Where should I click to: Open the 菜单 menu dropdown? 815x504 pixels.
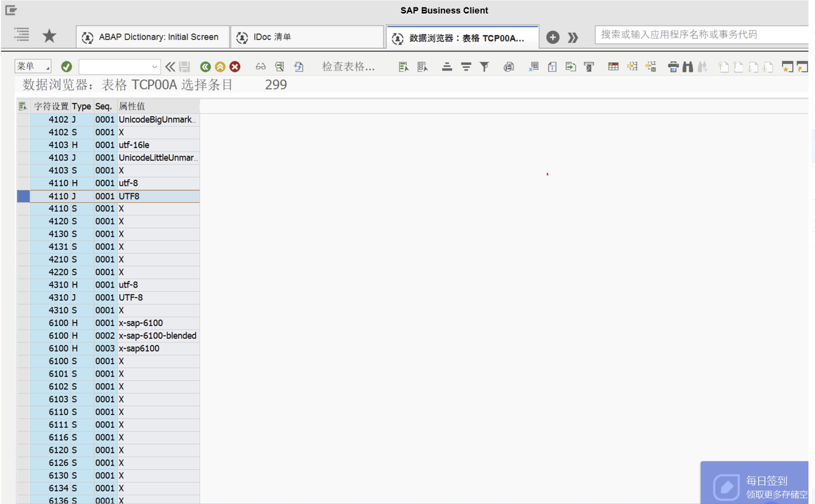[x=33, y=66]
